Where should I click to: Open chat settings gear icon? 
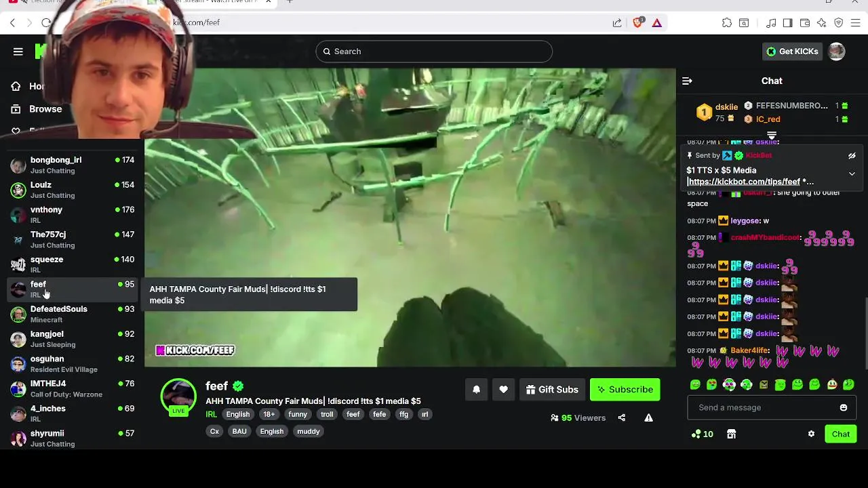(811, 434)
